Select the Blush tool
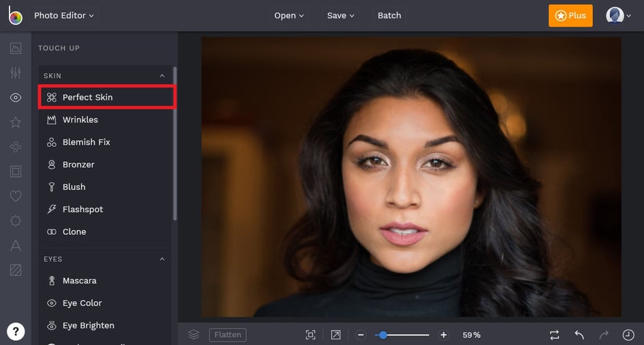The height and width of the screenshot is (345, 644). coord(105,187)
